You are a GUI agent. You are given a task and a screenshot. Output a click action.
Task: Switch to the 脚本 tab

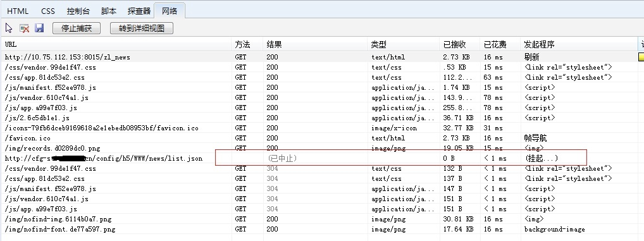click(108, 11)
